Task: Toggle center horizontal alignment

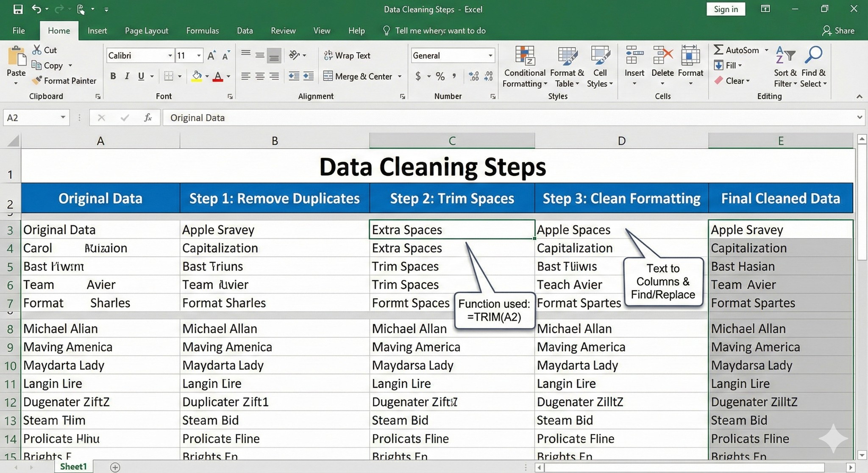Action: [x=260, y=76]
